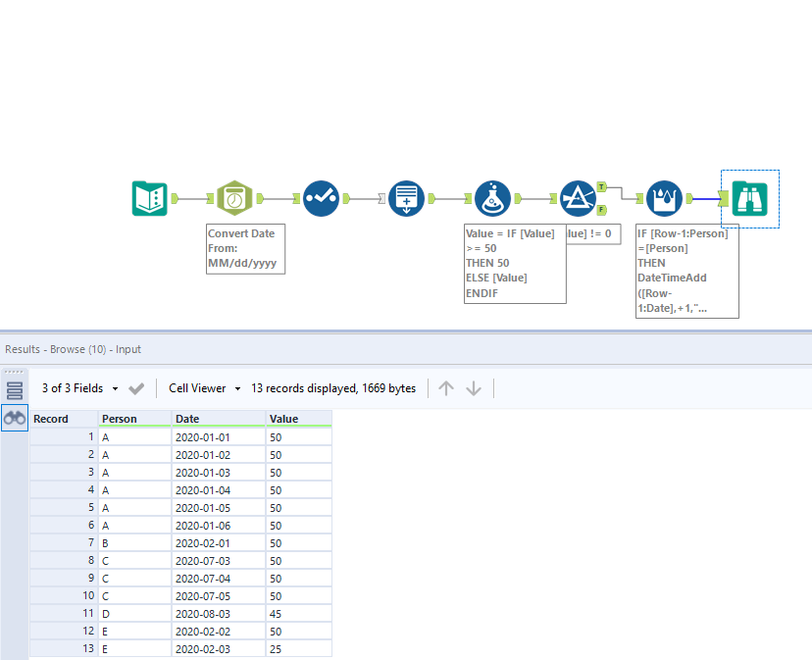
Task: Click the up arrow in the Results toolbar
Action: 446,388
